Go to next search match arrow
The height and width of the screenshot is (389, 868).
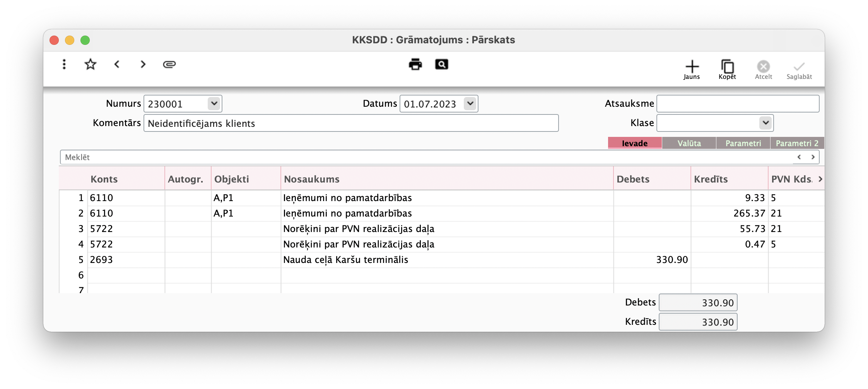tap(813, 157)
